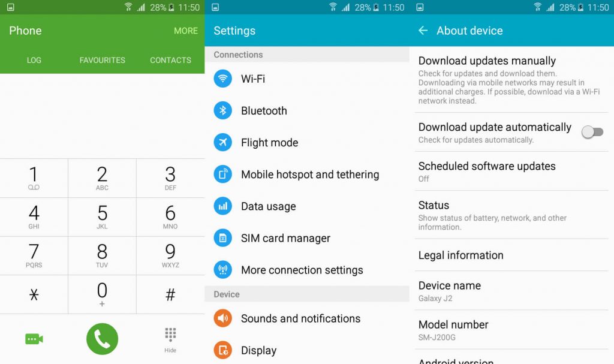The height and width of the screenshot is (364, 614).
Task: Check device Status information
Action: point(434,205)
